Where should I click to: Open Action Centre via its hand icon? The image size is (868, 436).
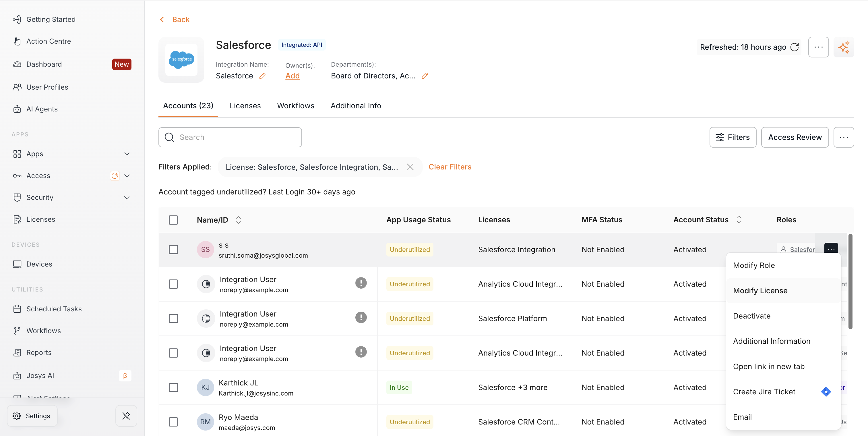[x=17, y=41]
